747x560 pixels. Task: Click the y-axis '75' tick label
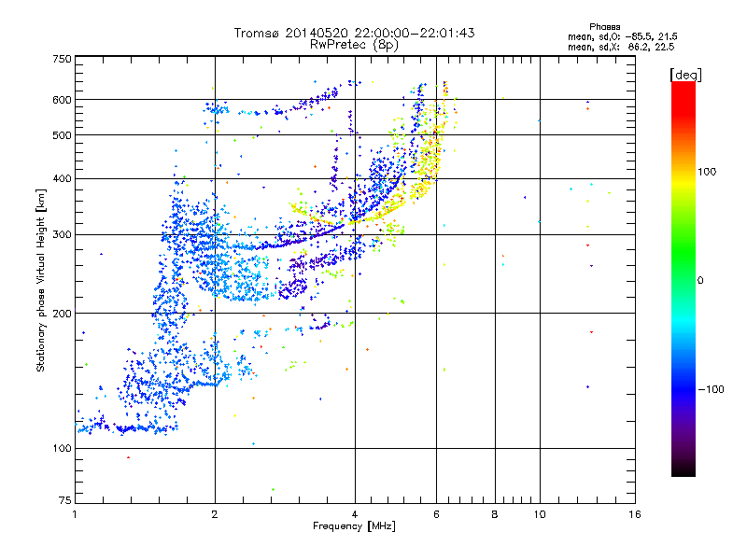(x=65, y=500)
